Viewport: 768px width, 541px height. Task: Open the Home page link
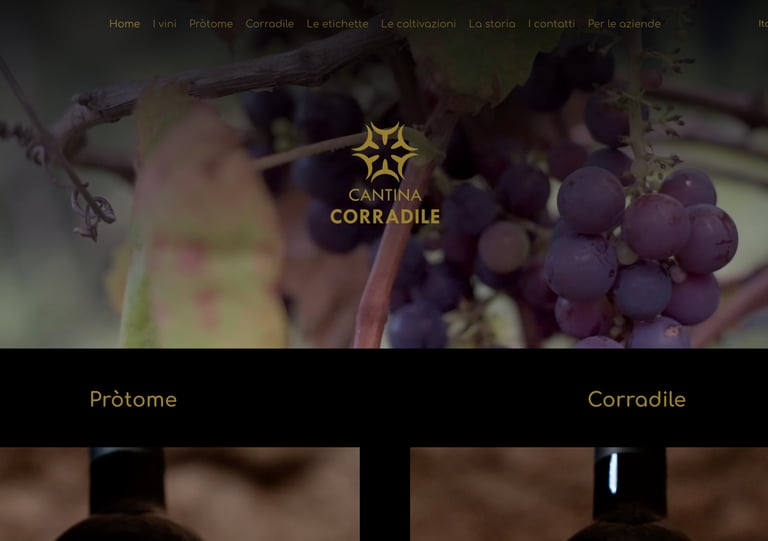pyautogui.click(x=124, y=24)
